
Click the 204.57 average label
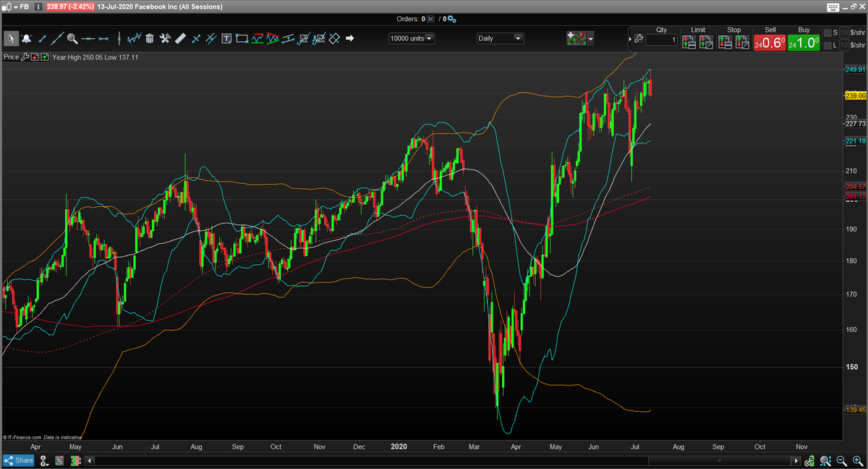point(855,187)
